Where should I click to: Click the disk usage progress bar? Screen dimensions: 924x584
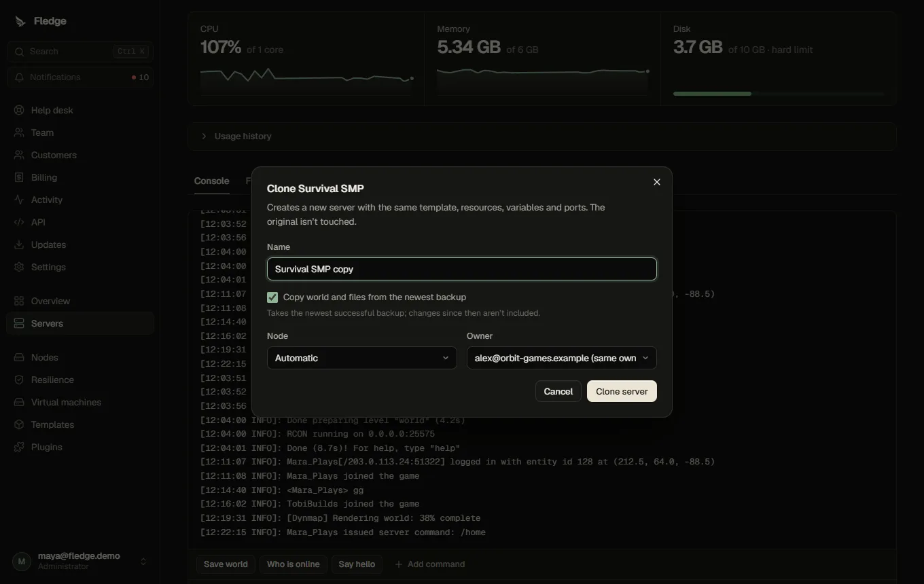[779, 94]
